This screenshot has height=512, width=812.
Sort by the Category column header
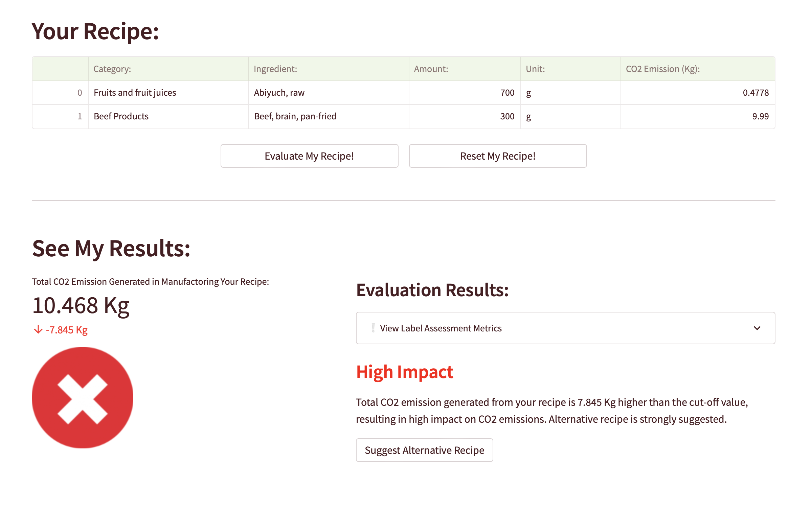click(x=112, y=69)
